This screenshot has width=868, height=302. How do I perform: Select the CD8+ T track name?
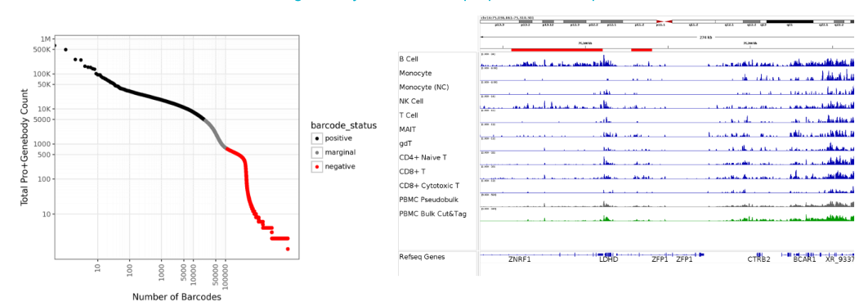pyautogui.click(x=413, y=171)
